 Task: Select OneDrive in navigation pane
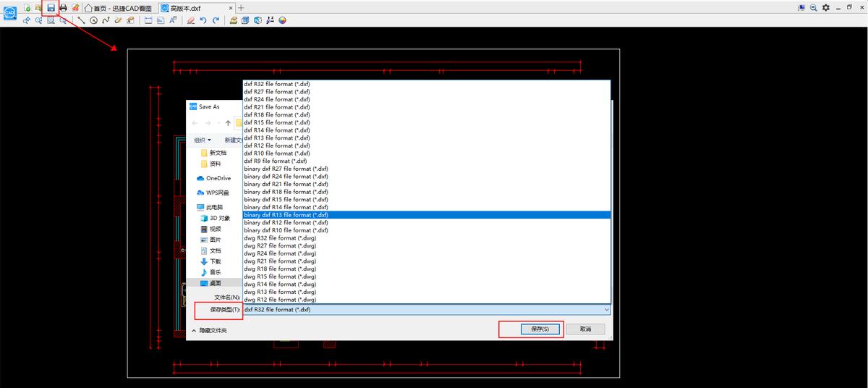[x=213, y=178]
